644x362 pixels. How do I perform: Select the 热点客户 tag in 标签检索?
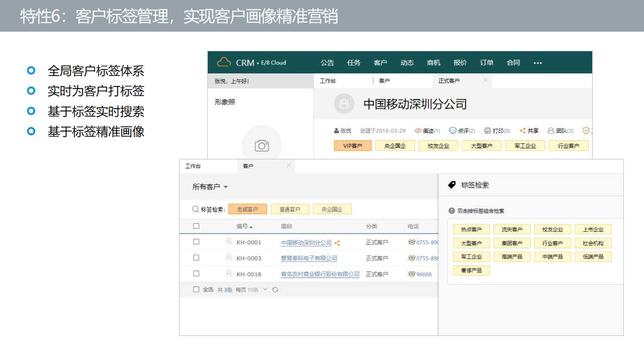[471, 230]
